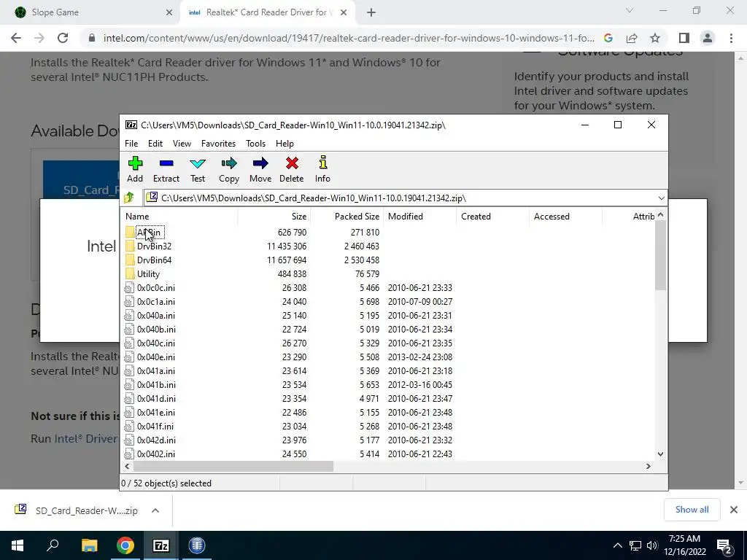Viewport: 747px width, 560px height.
Task: Select the 0x0c0c.ini file
Action: 156,287
